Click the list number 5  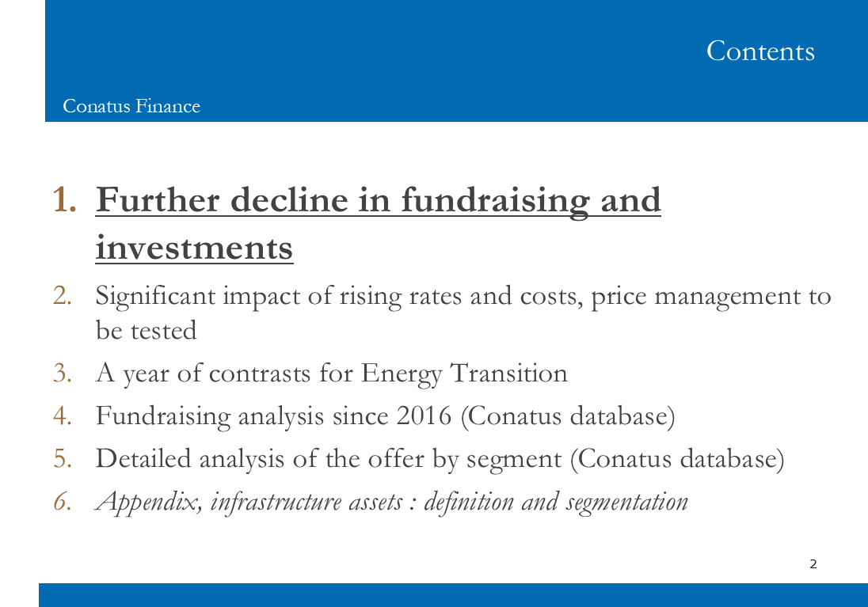coord(63,459)
